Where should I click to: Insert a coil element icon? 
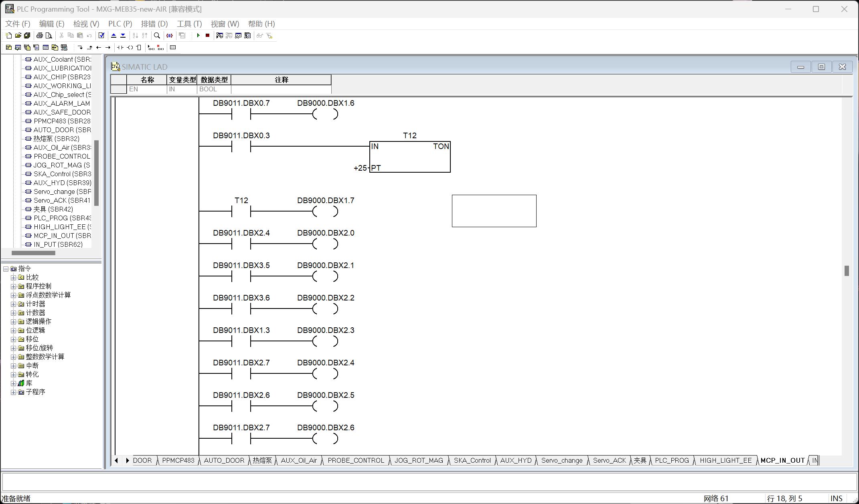pyautogui.click(x=130, y=48)
